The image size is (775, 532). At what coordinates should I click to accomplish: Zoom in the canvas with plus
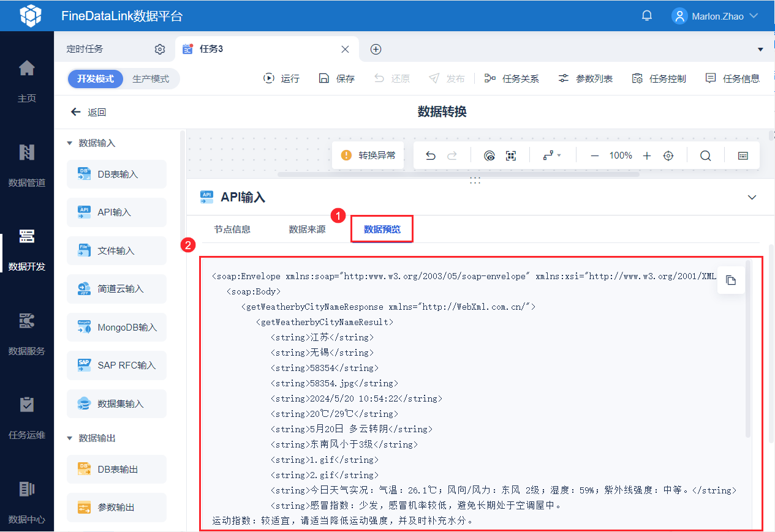point(647,155)
